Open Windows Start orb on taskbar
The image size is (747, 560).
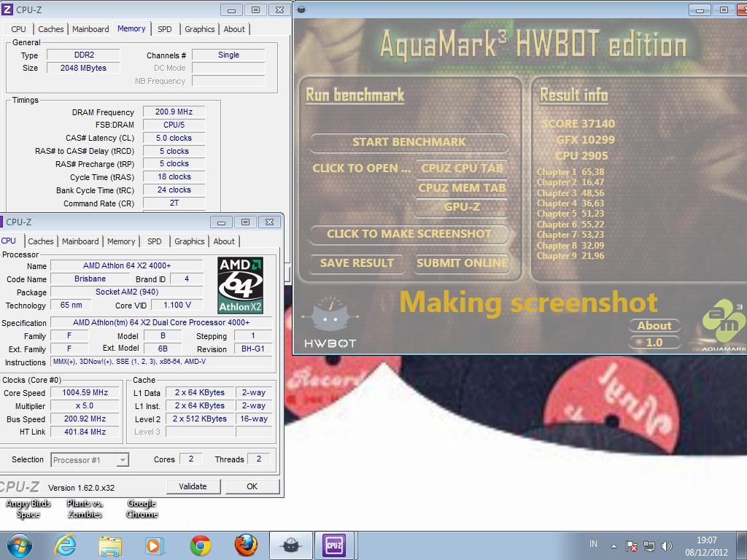point(20,545)
